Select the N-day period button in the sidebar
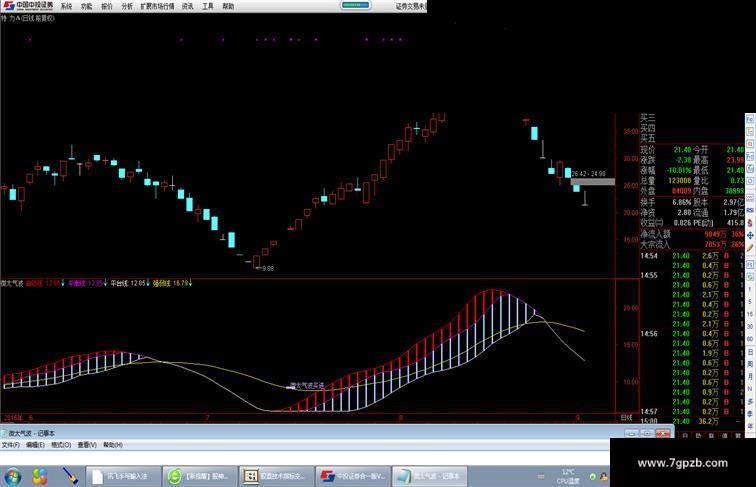This screenshot has width=756, height=487. [x=750, y=389]
